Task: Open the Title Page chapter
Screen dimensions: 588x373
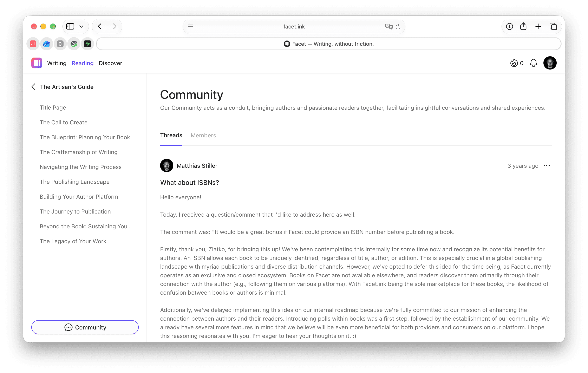Action: [53, 107]
